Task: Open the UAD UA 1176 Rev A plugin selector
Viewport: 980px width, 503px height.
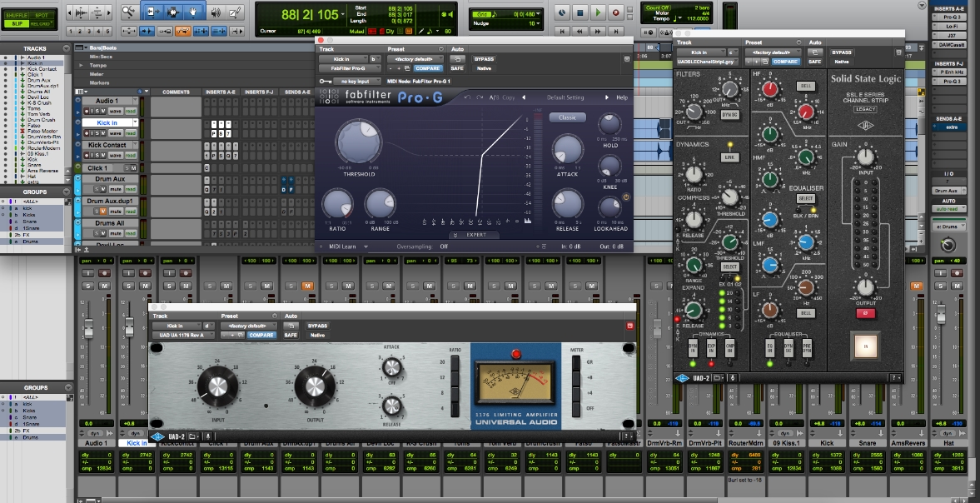Action: [x=182, y=335]
